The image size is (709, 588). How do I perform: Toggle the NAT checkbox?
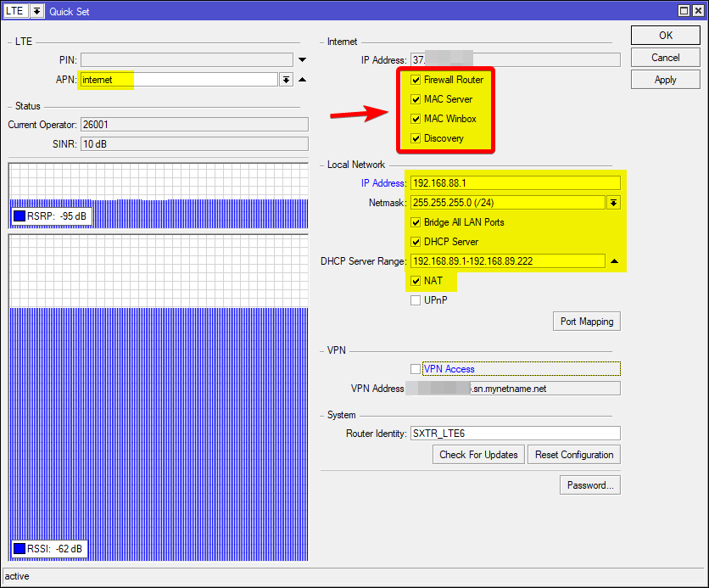[x=416, y=281]
